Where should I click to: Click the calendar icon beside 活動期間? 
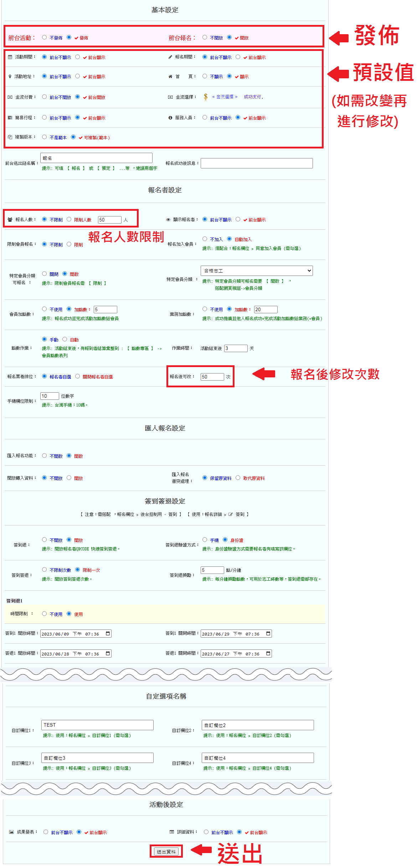tap(10, 57)
